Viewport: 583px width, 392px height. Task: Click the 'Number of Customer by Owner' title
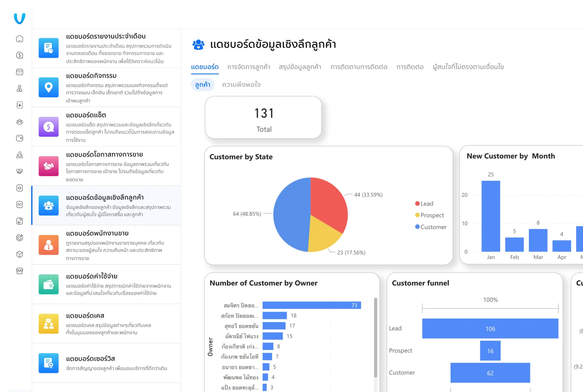pos(263,283)
